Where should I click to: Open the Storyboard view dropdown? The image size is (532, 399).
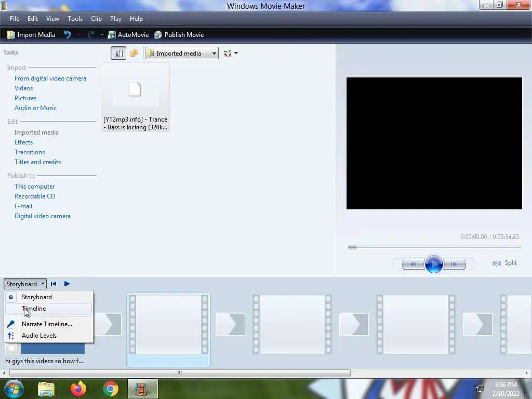click(x=25, y=284)
